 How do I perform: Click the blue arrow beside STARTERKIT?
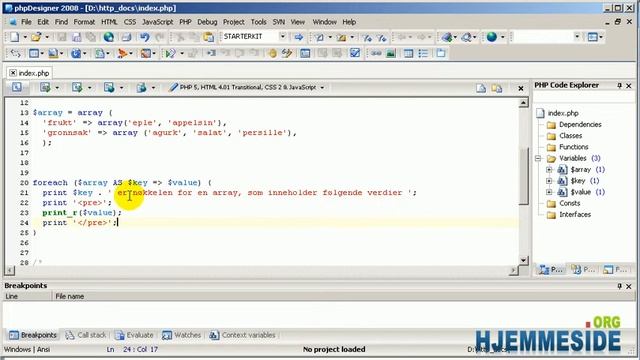(x=299, y=37)
